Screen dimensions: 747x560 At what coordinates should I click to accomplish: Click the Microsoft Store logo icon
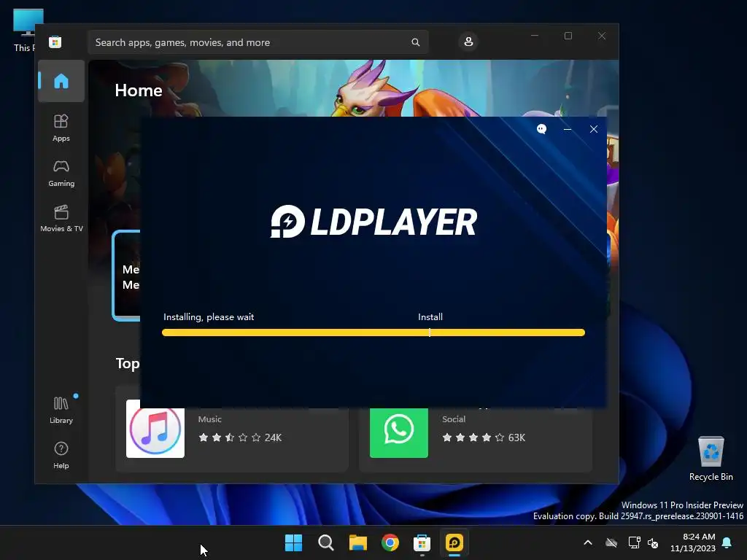55,42
